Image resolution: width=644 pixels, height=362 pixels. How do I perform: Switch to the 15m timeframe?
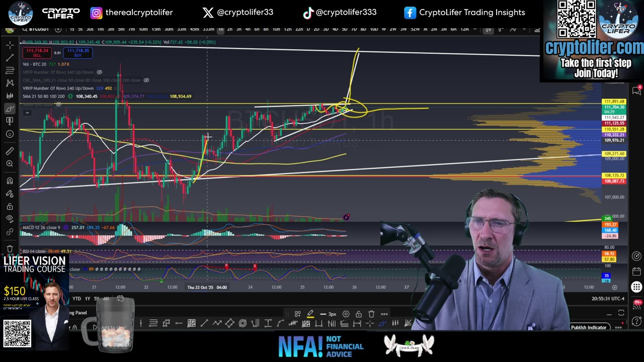pos(156,30)
